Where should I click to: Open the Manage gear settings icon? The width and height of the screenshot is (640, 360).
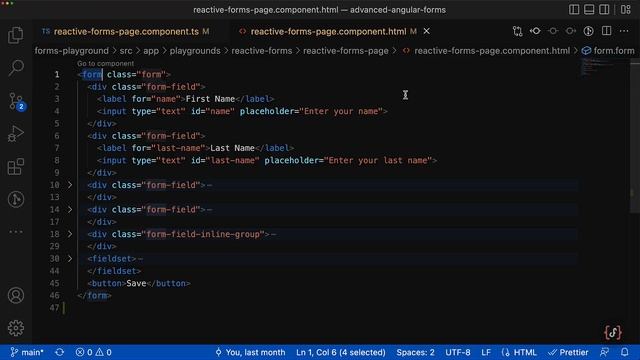tap(16, 328)
